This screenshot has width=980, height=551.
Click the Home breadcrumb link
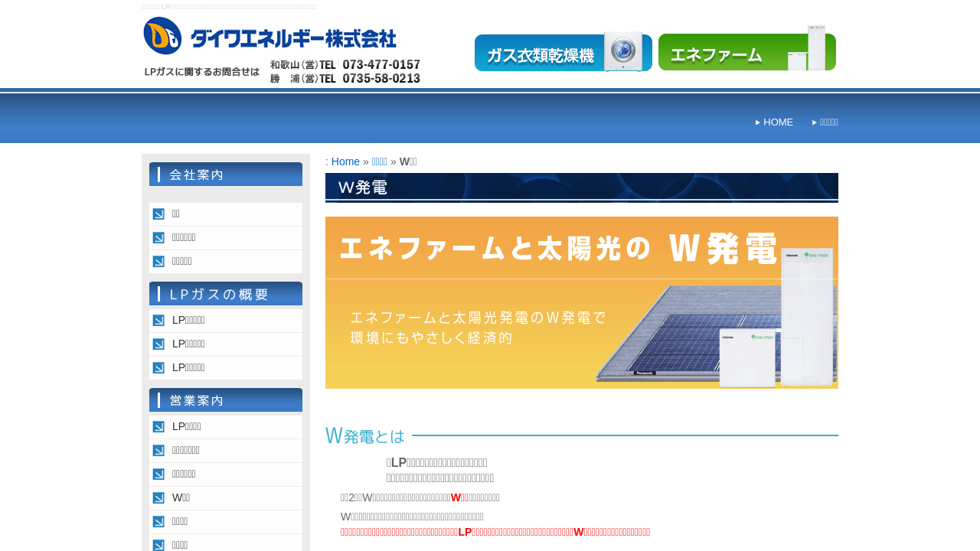[345, 161]
